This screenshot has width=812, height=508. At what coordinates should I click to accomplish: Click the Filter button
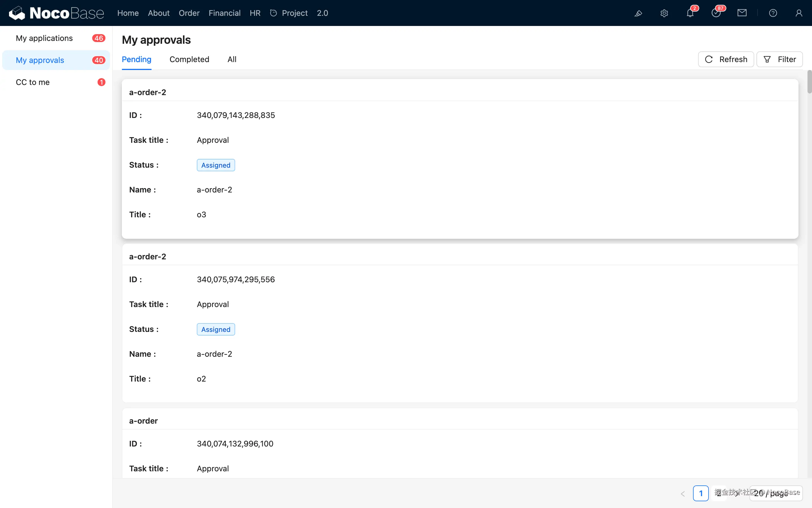(780, 60)
